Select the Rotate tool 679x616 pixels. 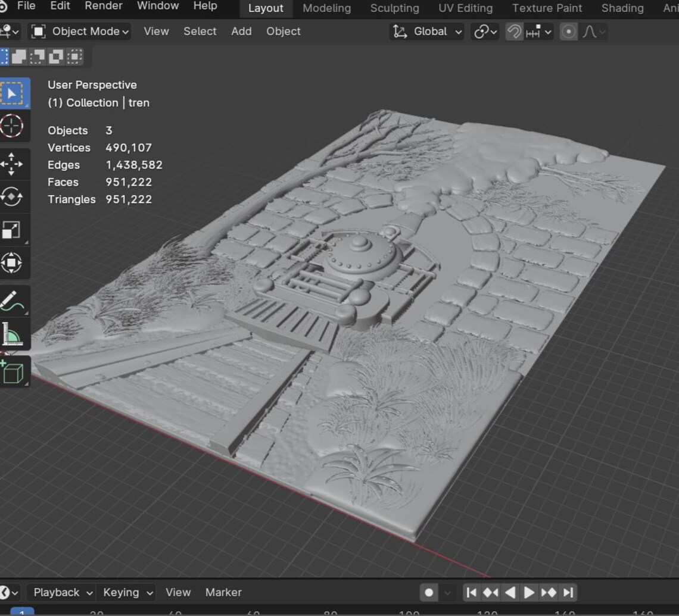pos(12,197)
